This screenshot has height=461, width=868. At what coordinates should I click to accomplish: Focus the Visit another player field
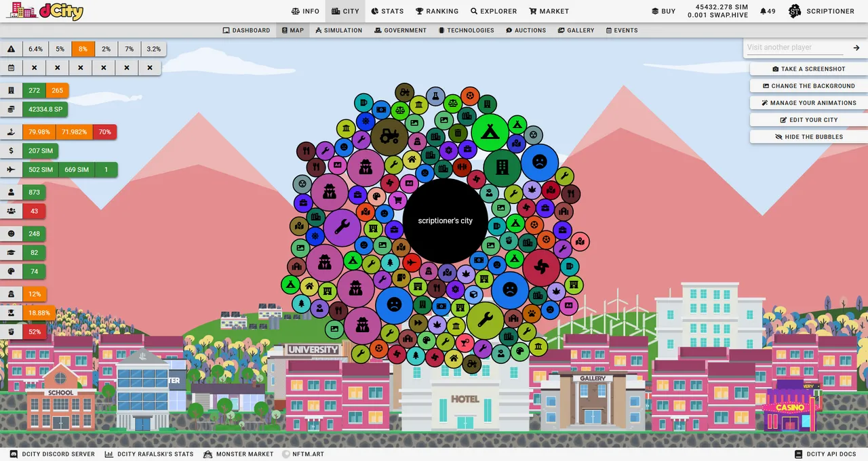pos(795,47)
